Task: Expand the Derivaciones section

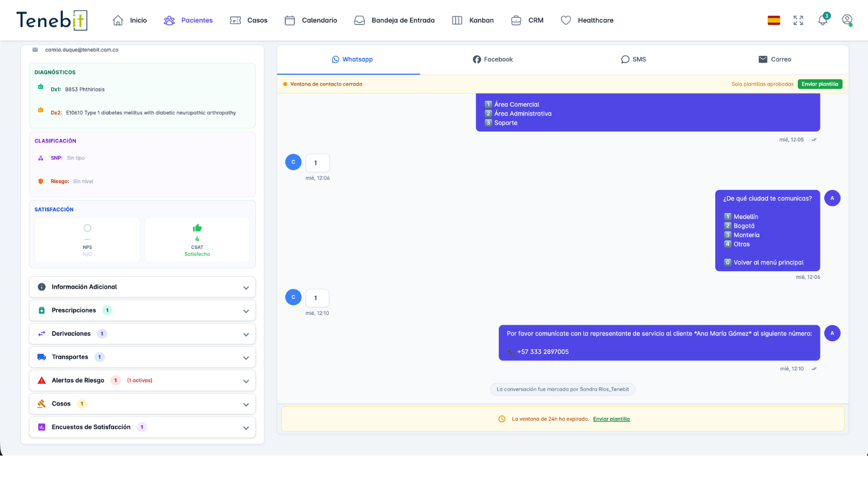Action: point(142,334)
